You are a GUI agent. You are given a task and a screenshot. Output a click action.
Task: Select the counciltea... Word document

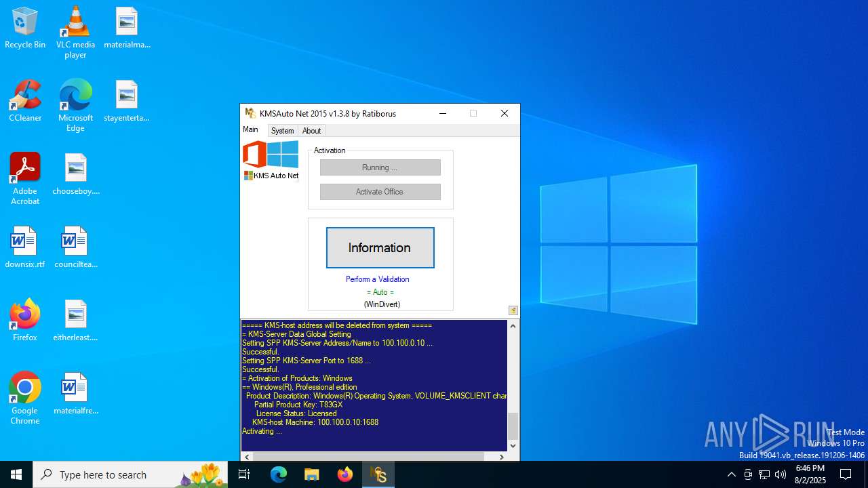(x=75, y=248)
